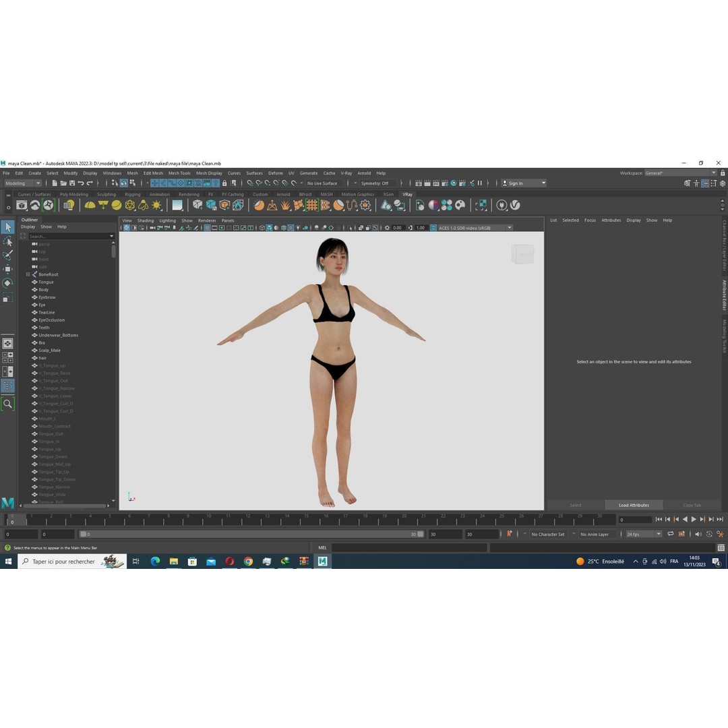This screenshot has height=728, width=728.
Task: Click the Open Scene folder icon
Action: point(63,183)
